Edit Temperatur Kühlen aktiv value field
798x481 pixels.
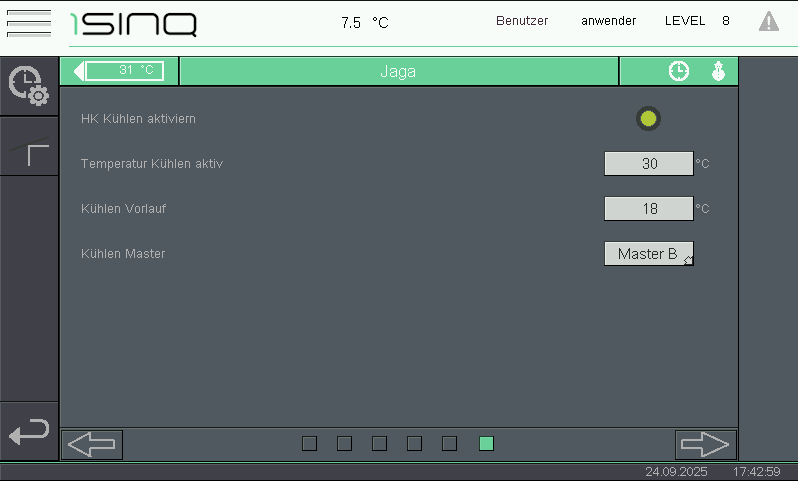point(648,164)
